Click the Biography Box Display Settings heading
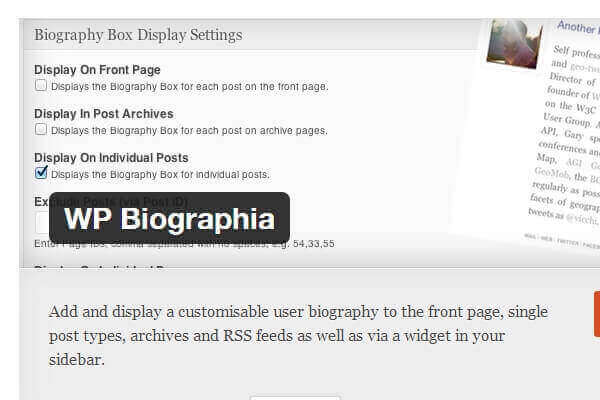Viewport: 600px width, 400px height. tap(138, 35)
